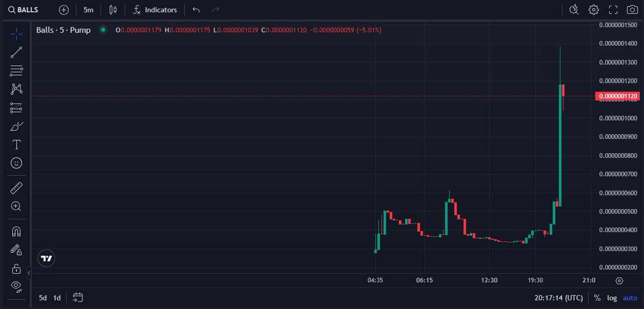This screenshot has height=309, width=644.
Task: Select the Measure ruler tool
Action: [16, 187]
